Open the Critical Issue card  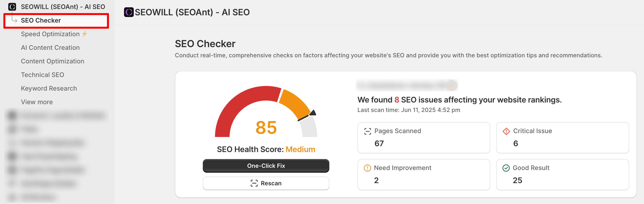coord(562,138)
